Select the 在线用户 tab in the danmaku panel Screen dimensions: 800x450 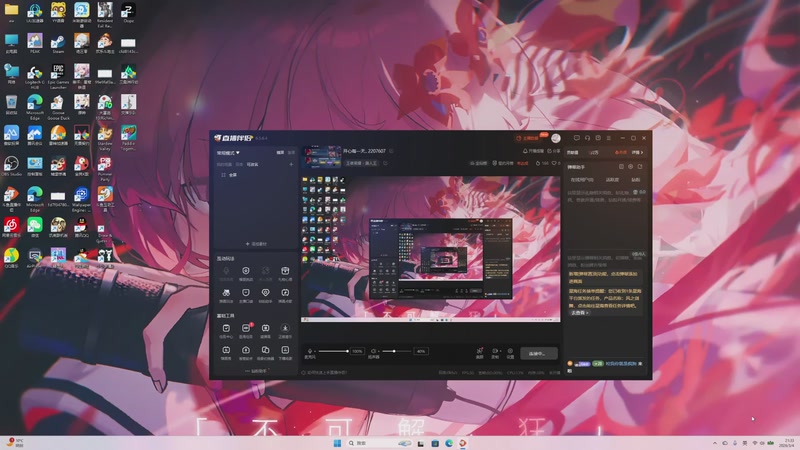point(582,180)
